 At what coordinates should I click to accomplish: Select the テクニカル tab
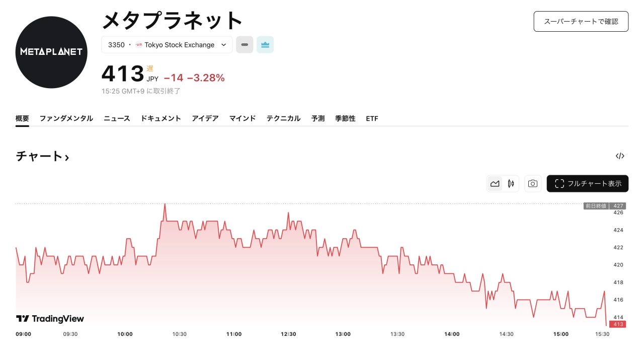click(283, 118)
